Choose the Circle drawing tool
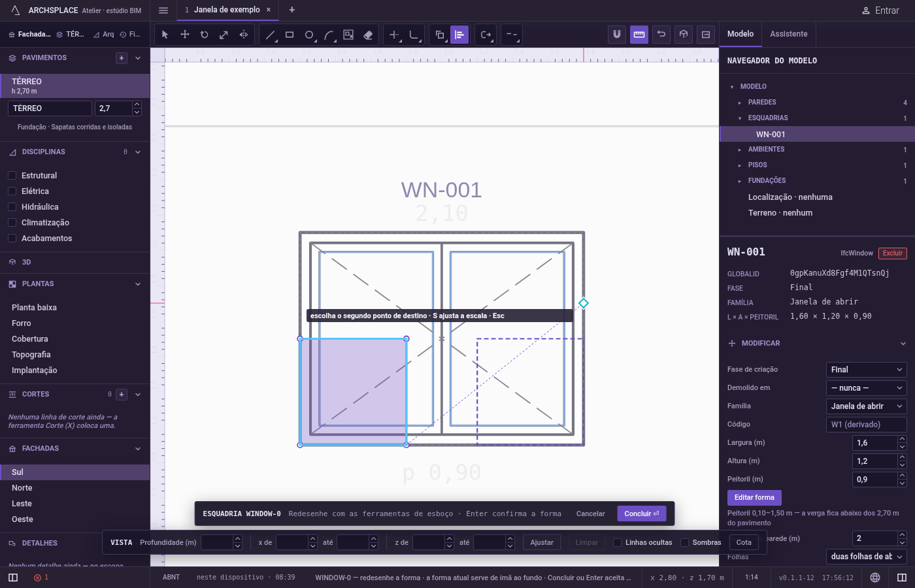 309,35
